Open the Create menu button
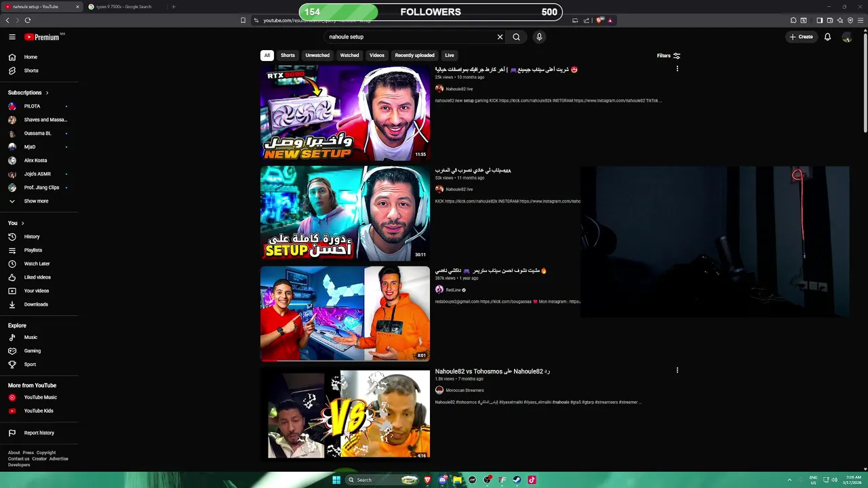Image resolution: width=868 pixels, height=488 pixels. tap(801, 37)
